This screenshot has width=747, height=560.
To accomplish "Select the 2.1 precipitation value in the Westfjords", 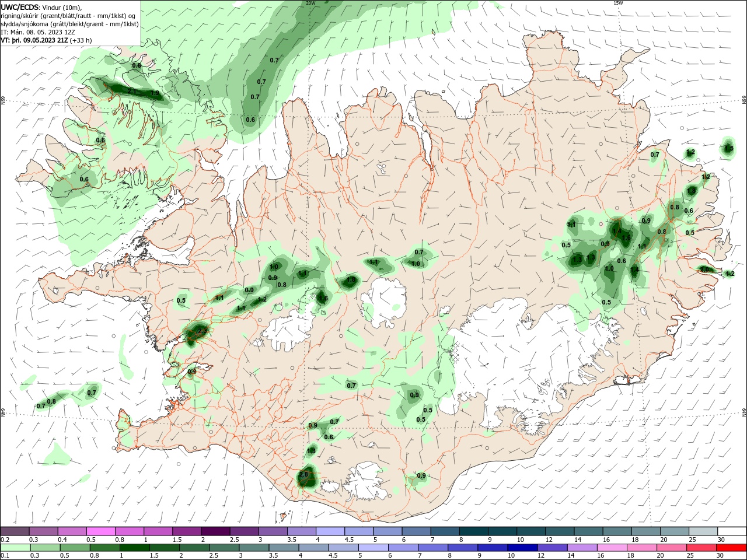I will 132,92.
